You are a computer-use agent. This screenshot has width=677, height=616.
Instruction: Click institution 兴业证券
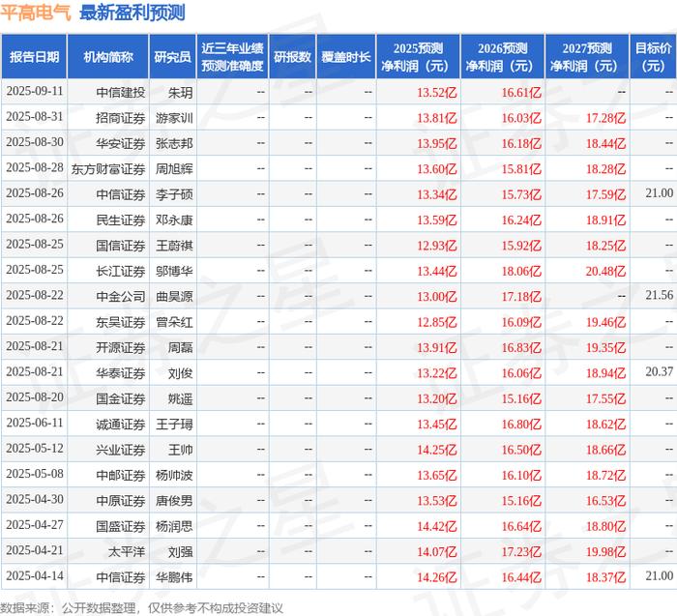click(x=121, y=450)
